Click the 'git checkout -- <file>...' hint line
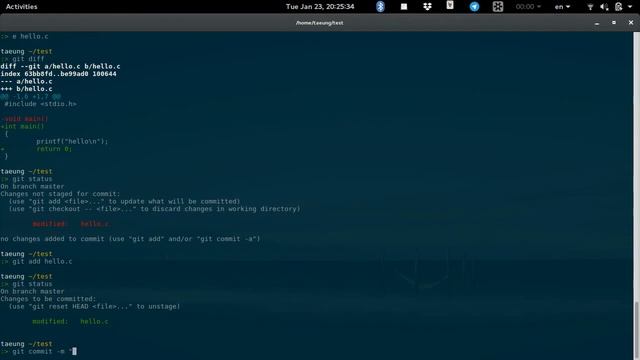640x360 pixels. point(155,209)
